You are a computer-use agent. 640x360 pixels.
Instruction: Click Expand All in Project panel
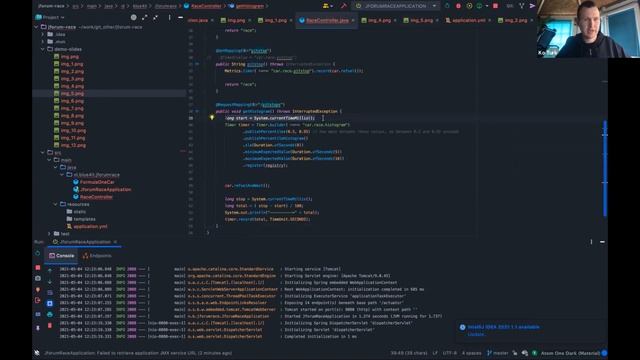144,18
